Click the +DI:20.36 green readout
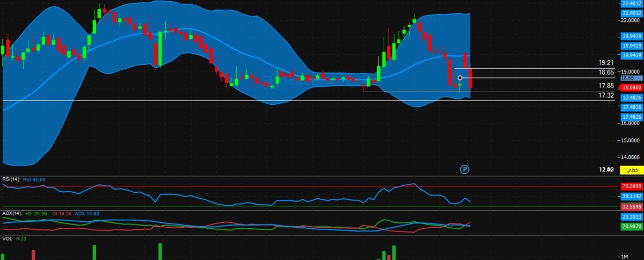The height and width of the screenshot is (260, 644). click(x=36, y=213)
